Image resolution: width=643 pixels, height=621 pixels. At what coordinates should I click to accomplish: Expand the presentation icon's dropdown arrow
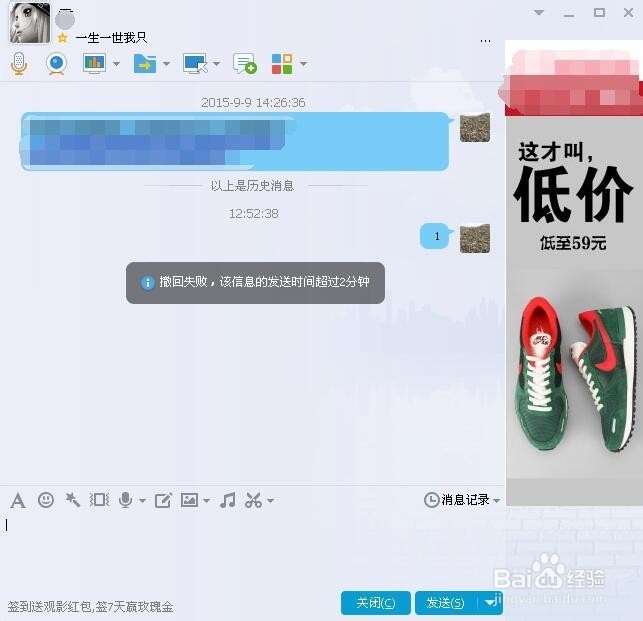click(116, 64)
